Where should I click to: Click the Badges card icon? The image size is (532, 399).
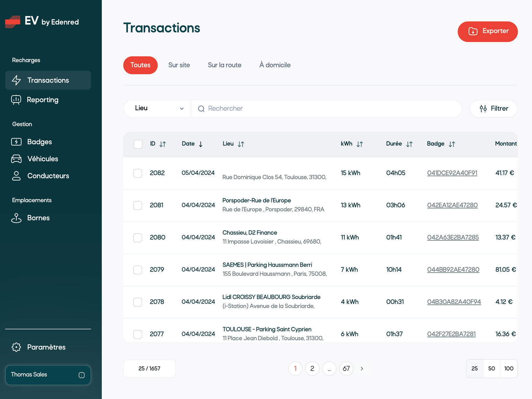pos(16,142)
